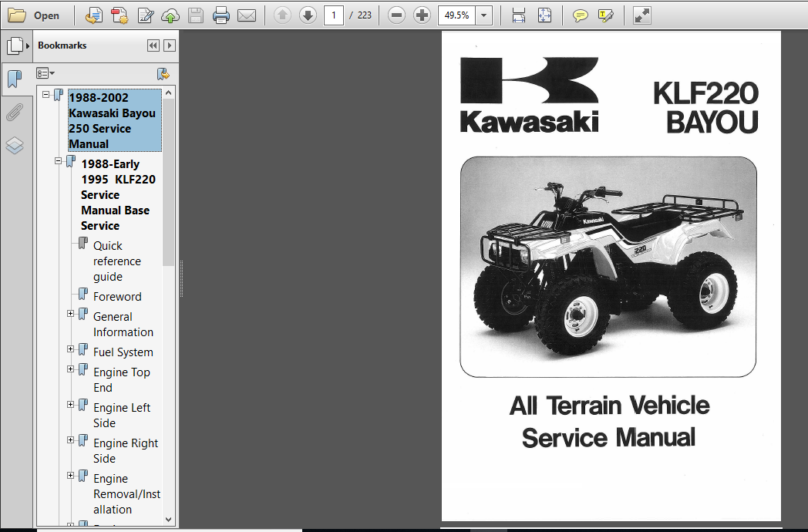
Task: Open the Page Thumbnails panel icon
Action: click(x=15, y=46)
